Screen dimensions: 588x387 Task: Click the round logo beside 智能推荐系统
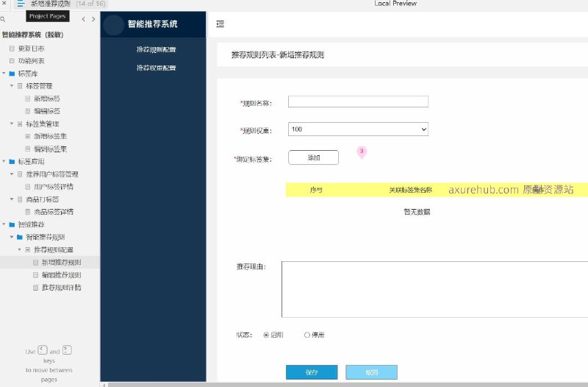(x=113, y=25)
